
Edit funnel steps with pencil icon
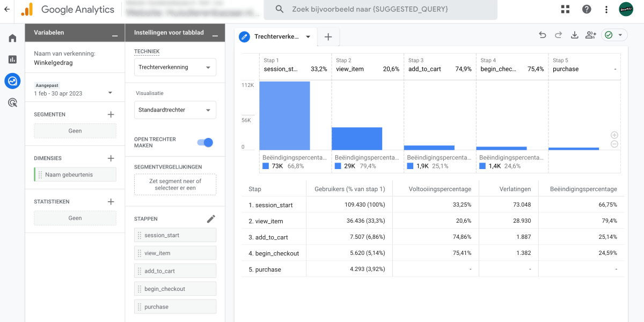click(x=211, y=219)
